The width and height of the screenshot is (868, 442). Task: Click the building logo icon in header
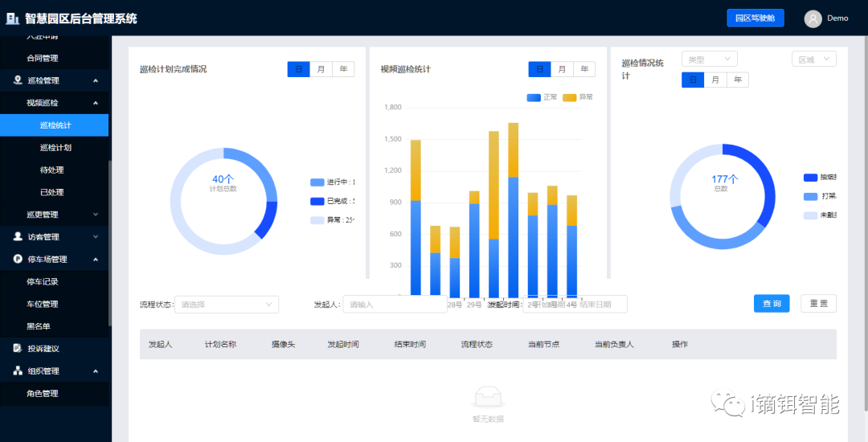point(13,18)
